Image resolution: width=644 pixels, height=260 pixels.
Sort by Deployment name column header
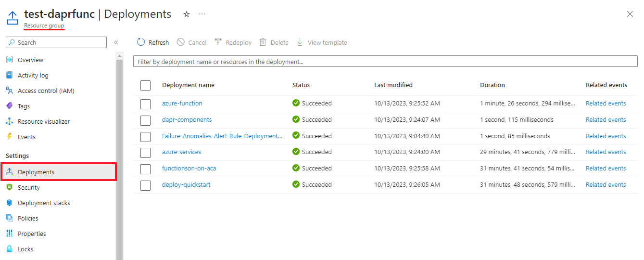tap(189, 85)
